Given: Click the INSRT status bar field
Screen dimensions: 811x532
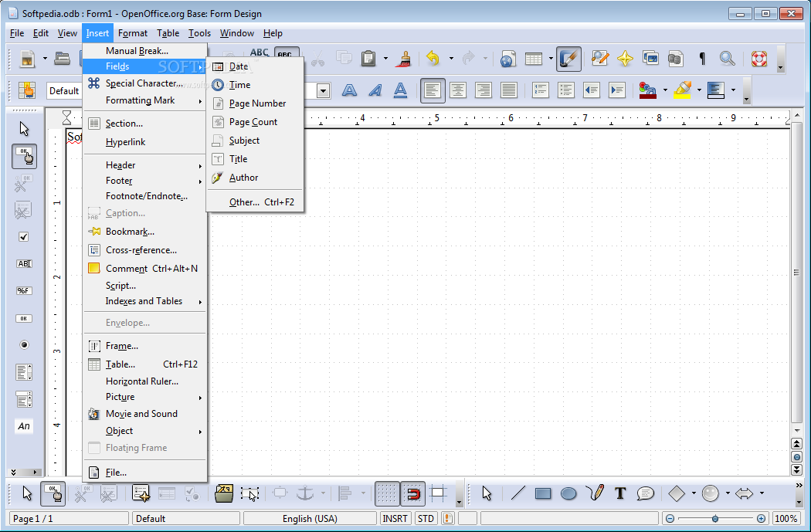Looking at the screenshot, I should [395, 519].
